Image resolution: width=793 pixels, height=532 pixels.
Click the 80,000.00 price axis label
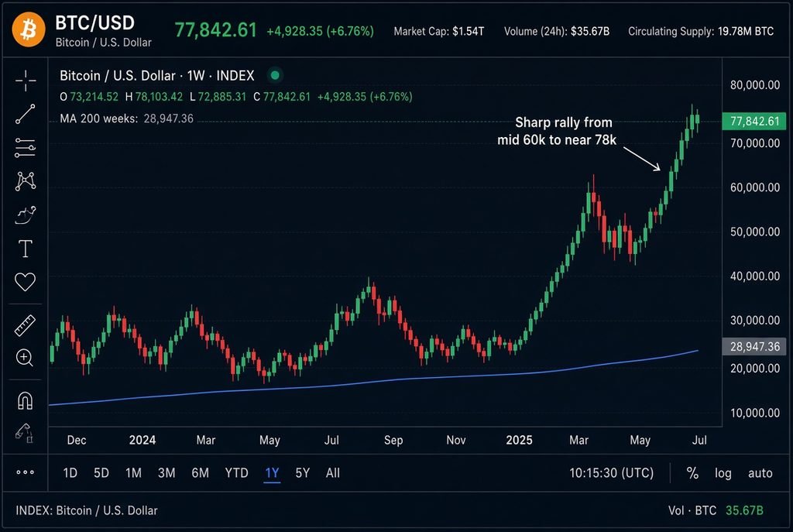[755, 85]
